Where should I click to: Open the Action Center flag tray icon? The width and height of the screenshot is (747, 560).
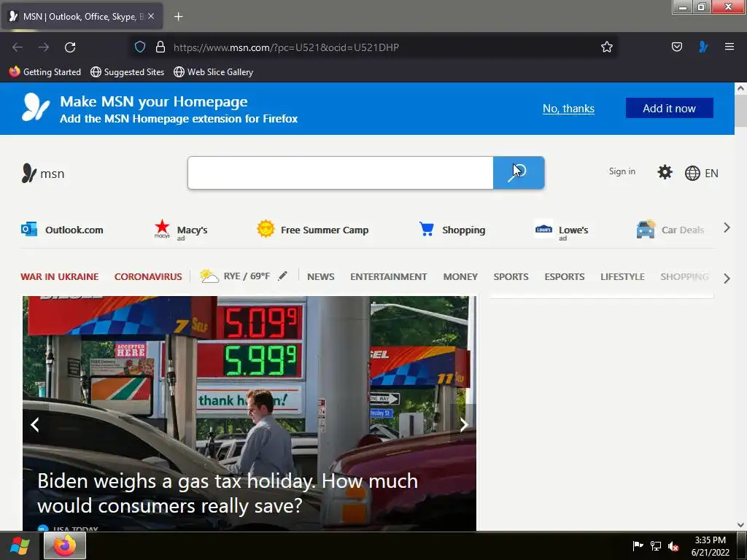[x=638, y=545]
